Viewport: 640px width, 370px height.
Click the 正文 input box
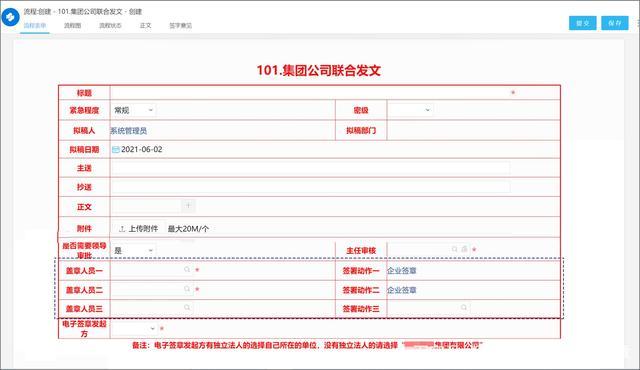(x=146, y=206)
